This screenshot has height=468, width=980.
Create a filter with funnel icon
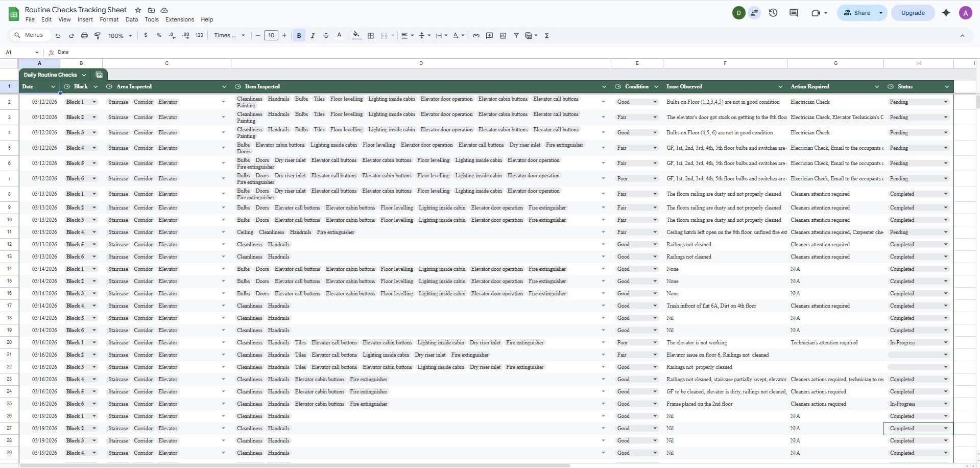[x=516, y=36]
